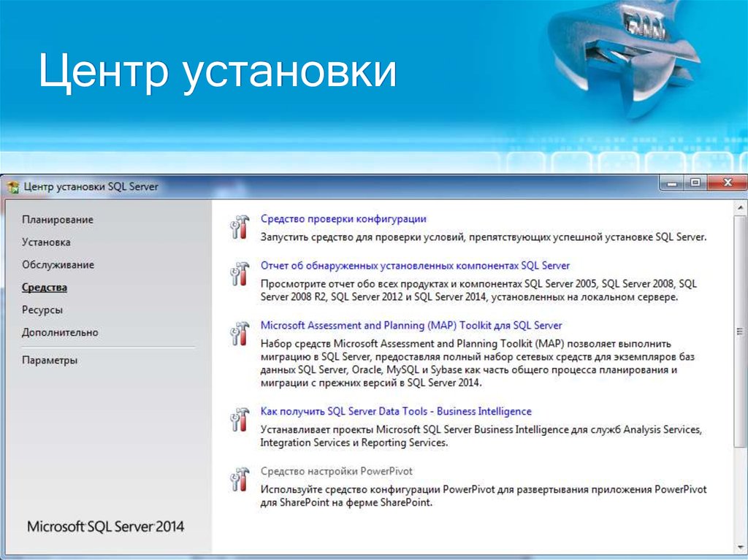Click the description starting with Просмотрите отчет обо всех
Image resolution: width=748 pixels, height=560 pixels.
point(478,291)
